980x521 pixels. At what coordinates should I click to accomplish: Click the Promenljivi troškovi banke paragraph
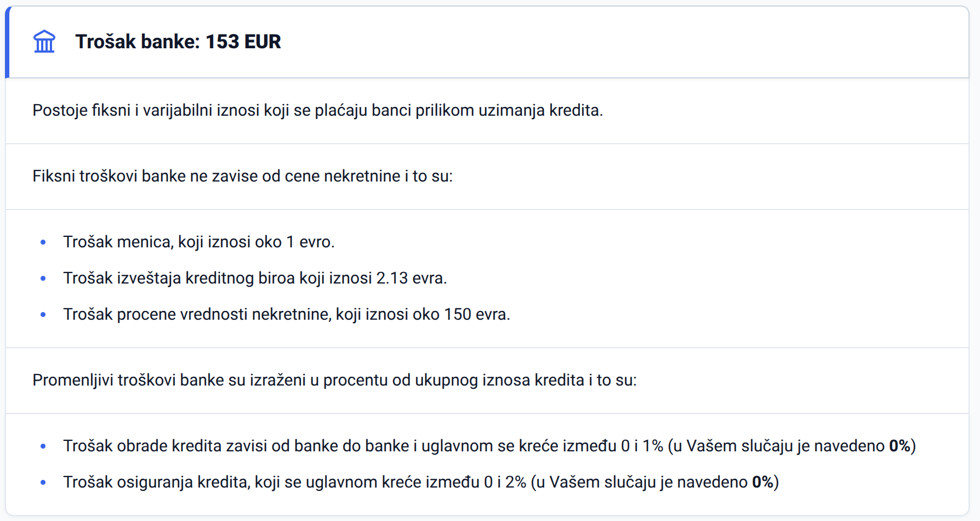coord(335,380)
